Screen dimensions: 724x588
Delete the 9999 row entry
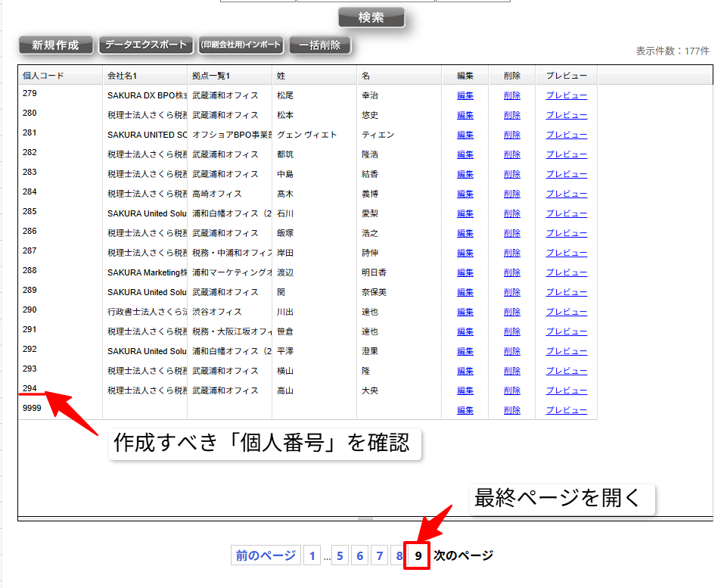[x=511, y=410]
